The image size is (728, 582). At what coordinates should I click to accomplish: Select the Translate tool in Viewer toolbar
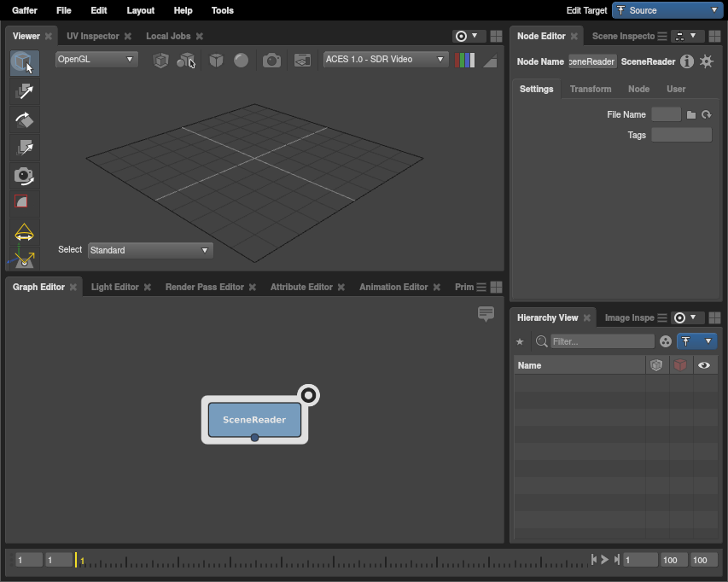coord(24,91)
